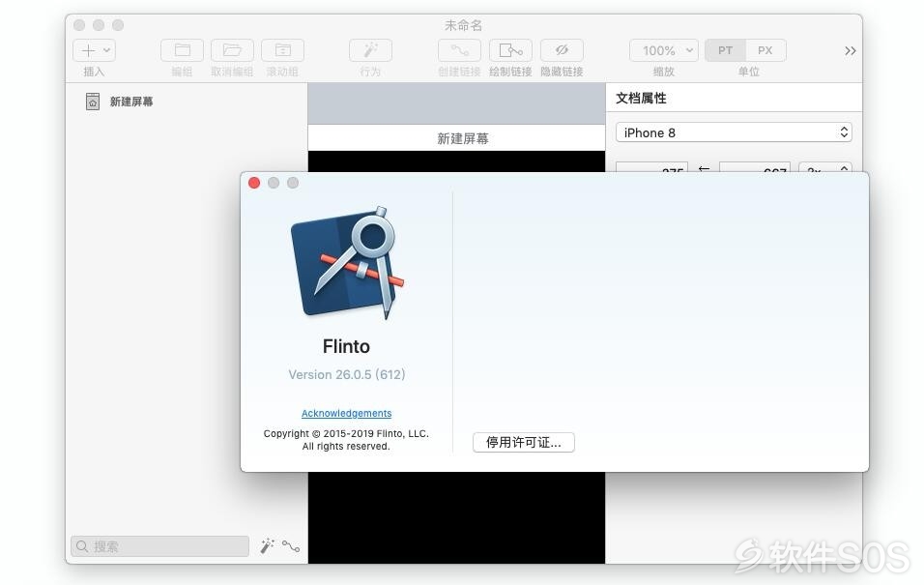Open the 100% zoom dropdown
924x585 pixels.
(664, 50)
